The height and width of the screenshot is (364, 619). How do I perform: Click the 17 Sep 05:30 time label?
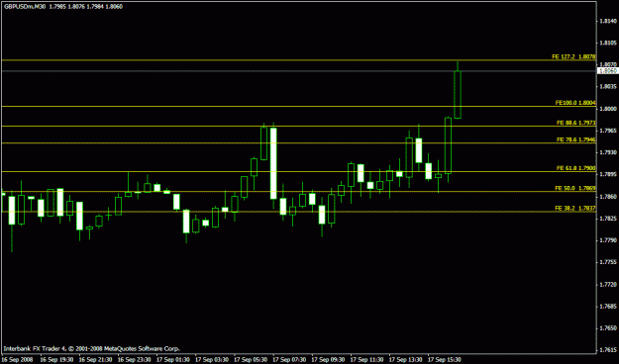(x=250, y=360)
